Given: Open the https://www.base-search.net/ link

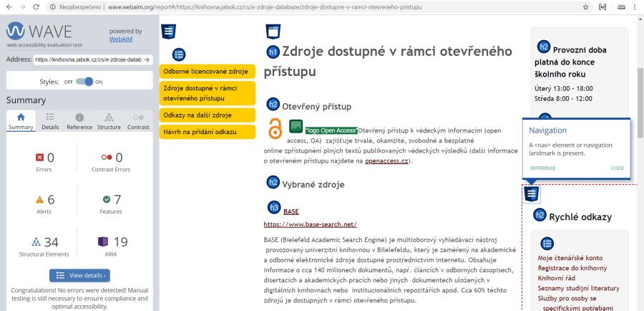Looking at the screenshot, I should tap(310, 224).
